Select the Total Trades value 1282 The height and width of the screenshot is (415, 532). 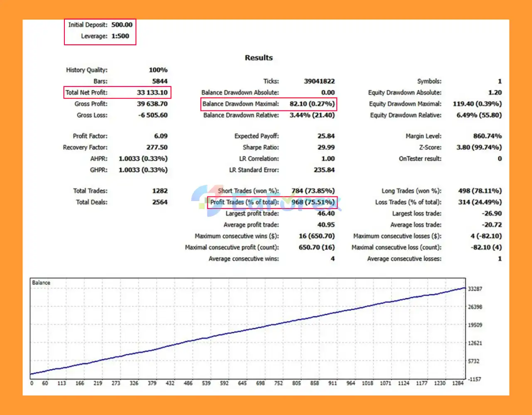point(160,191)
